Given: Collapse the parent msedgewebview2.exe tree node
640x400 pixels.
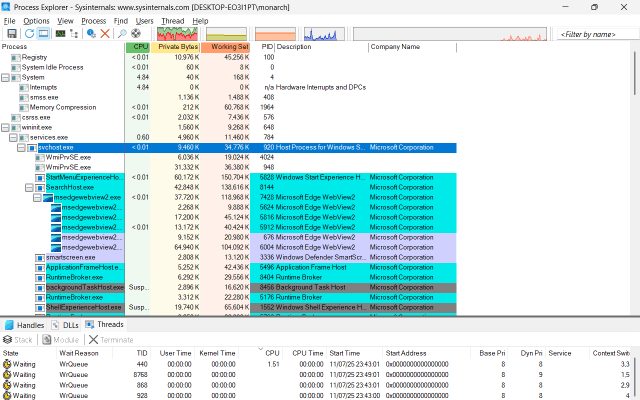Looking at the screenshot, I should coord(37,198).
